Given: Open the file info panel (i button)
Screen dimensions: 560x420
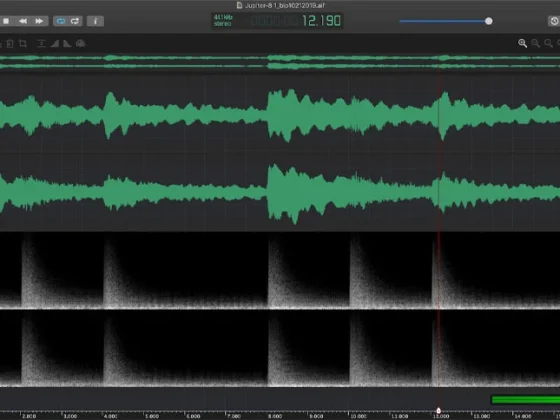Looking at the screenshot, I should click(x=95, y=21).
